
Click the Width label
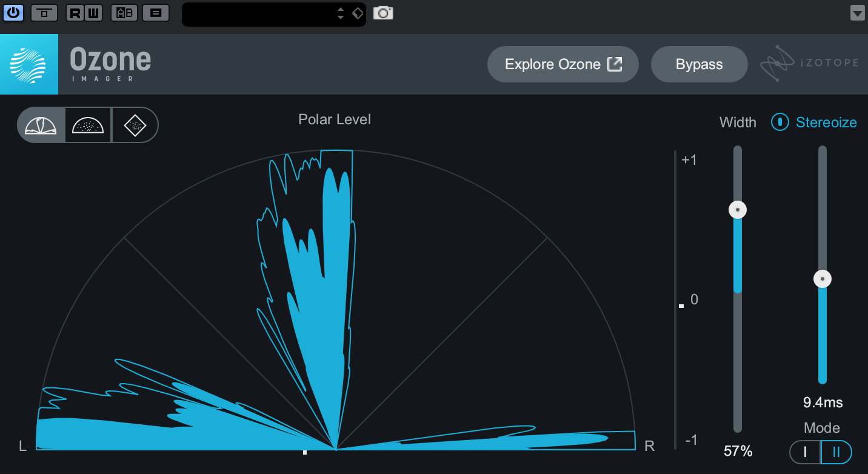click(x=738, y=122)
